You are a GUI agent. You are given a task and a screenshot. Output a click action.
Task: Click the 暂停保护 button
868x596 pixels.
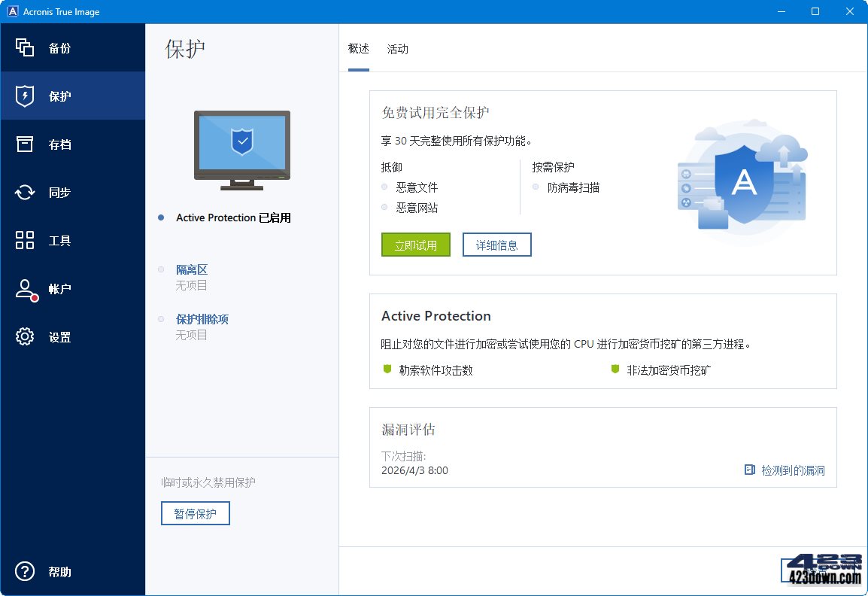[195, 513]
